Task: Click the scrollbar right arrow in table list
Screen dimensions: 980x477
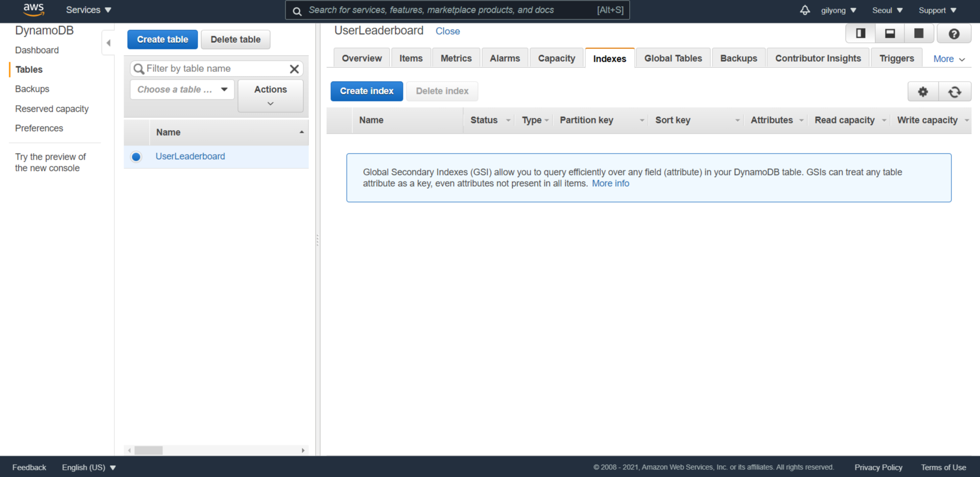Action: point(303,450)
